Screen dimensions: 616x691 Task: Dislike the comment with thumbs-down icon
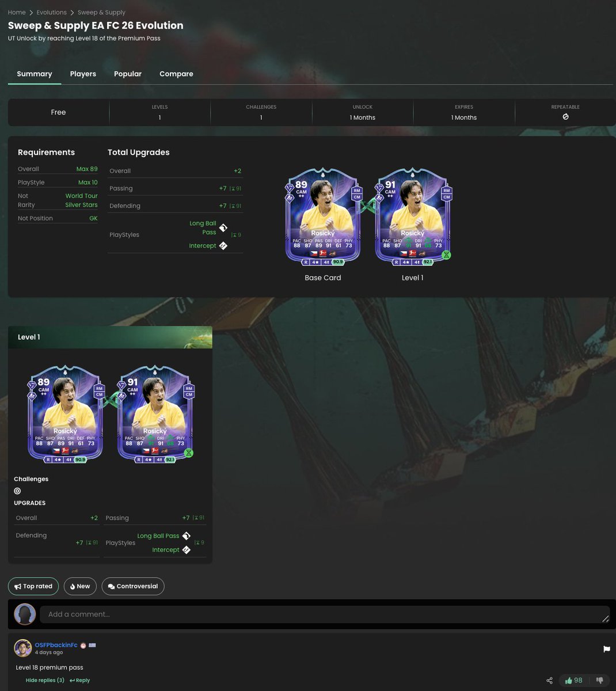(599, 681)
